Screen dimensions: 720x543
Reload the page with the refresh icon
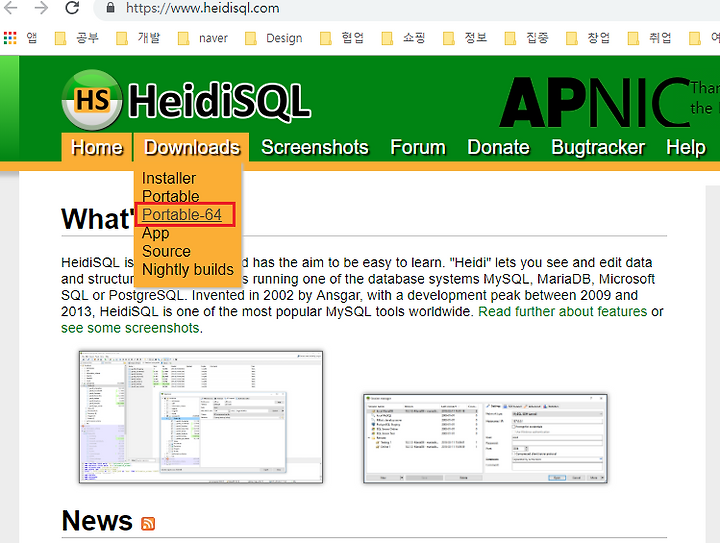pos(72,8)
